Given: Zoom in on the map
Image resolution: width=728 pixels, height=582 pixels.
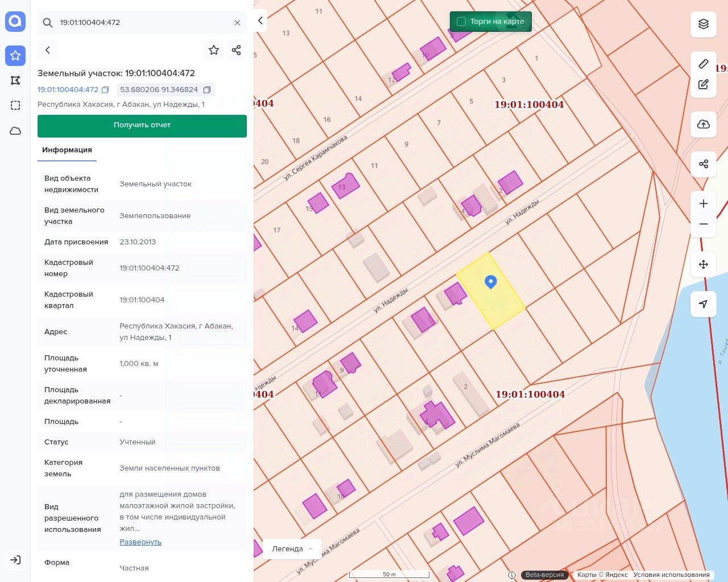Looking at the screenshot, I should pos(704,203).
